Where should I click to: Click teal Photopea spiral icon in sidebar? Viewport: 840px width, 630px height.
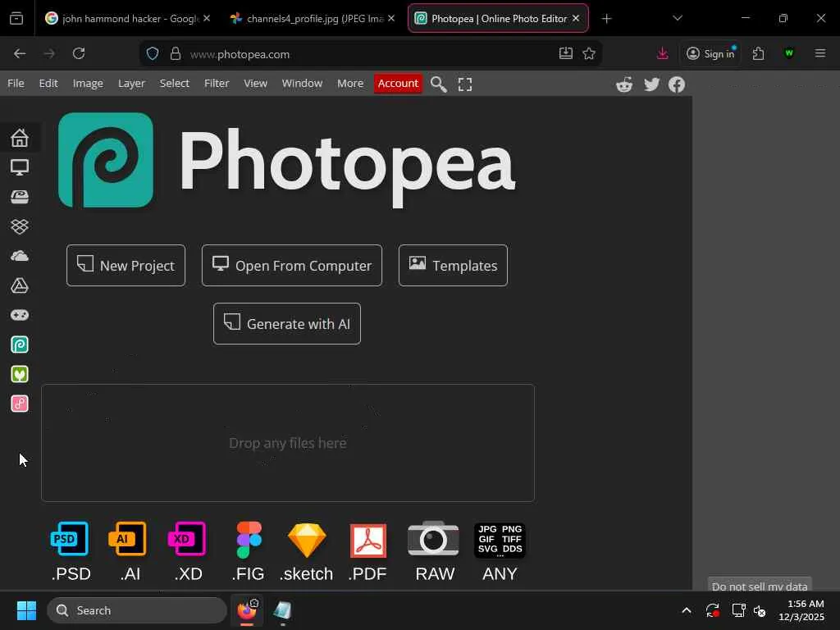[x=20, y=345]
